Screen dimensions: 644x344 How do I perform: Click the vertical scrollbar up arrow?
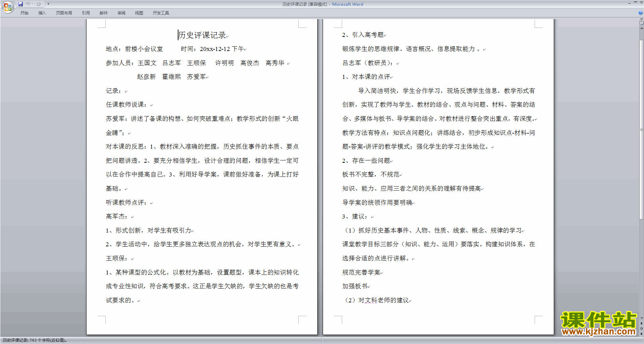coord(641,28)
